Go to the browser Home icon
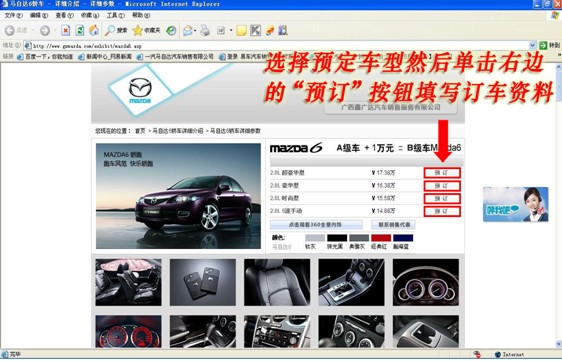 (x=94, y=30)
